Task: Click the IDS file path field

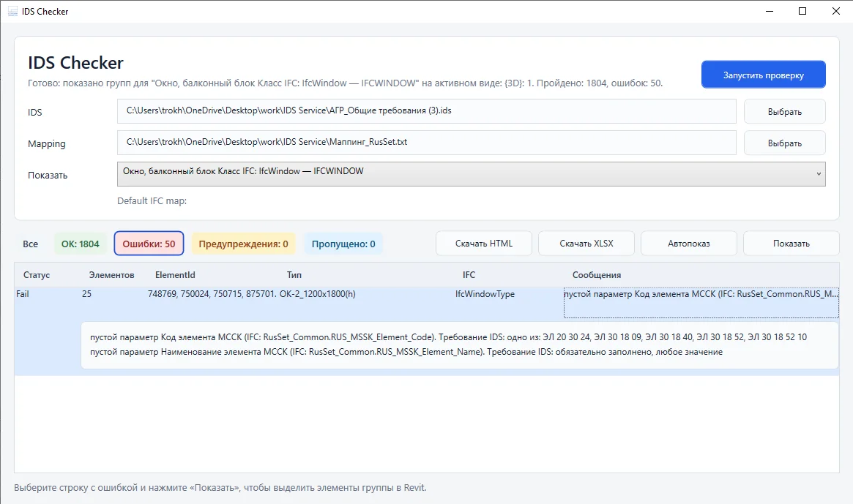Action: tap(426, 111)
